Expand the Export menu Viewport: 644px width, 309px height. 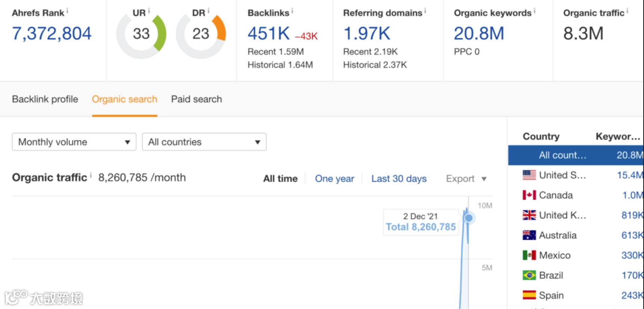pyautogui.click(x=466, y=179)
